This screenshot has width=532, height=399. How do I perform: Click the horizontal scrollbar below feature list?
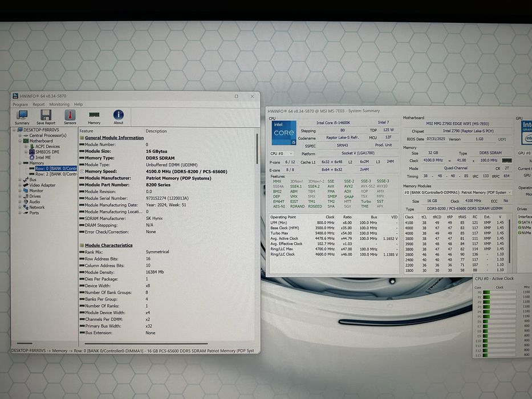coord(146,343)
